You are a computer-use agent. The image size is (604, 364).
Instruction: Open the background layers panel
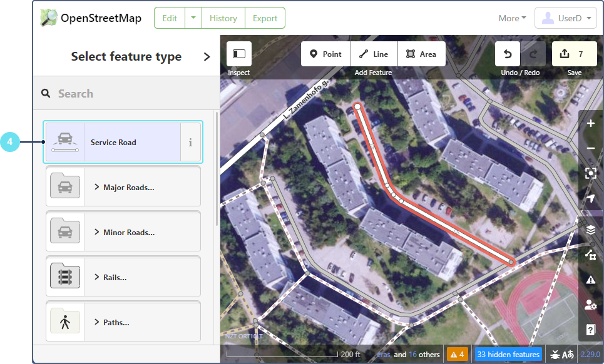tap(591, 230)
